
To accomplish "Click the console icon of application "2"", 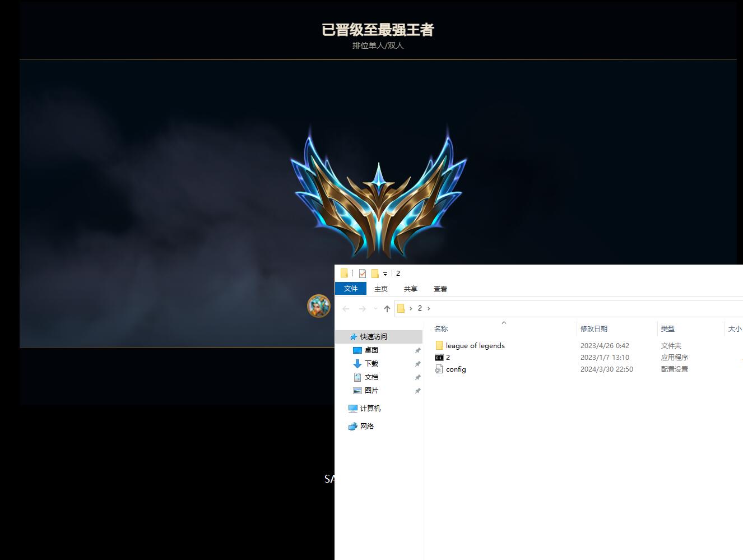I will [x=439, y=358].
